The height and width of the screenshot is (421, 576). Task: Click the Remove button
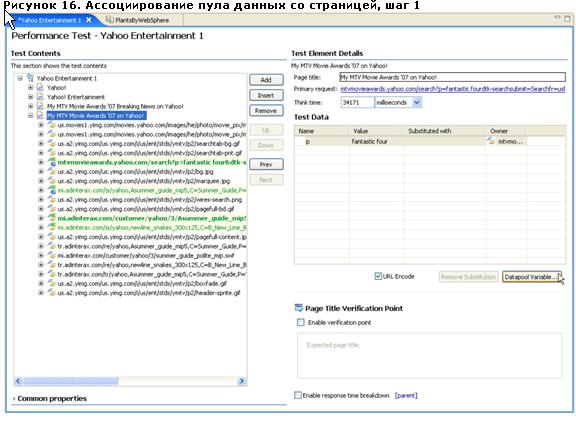pos(266,111)
